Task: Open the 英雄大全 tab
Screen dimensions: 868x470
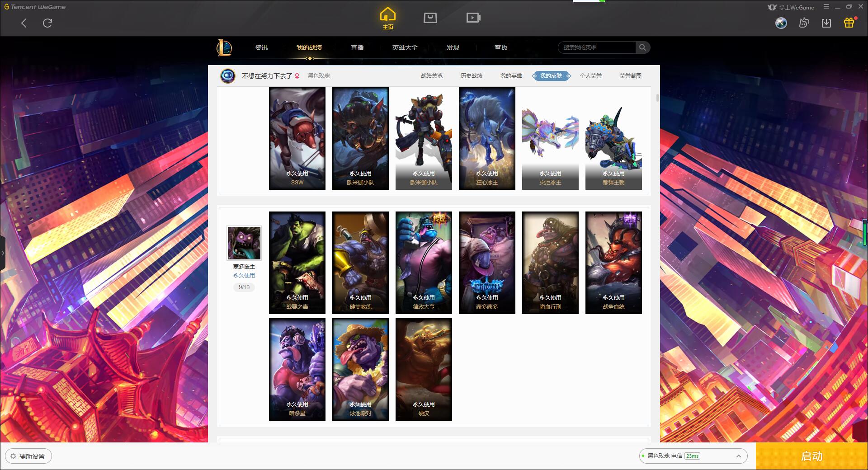Action: click(405, 47)
